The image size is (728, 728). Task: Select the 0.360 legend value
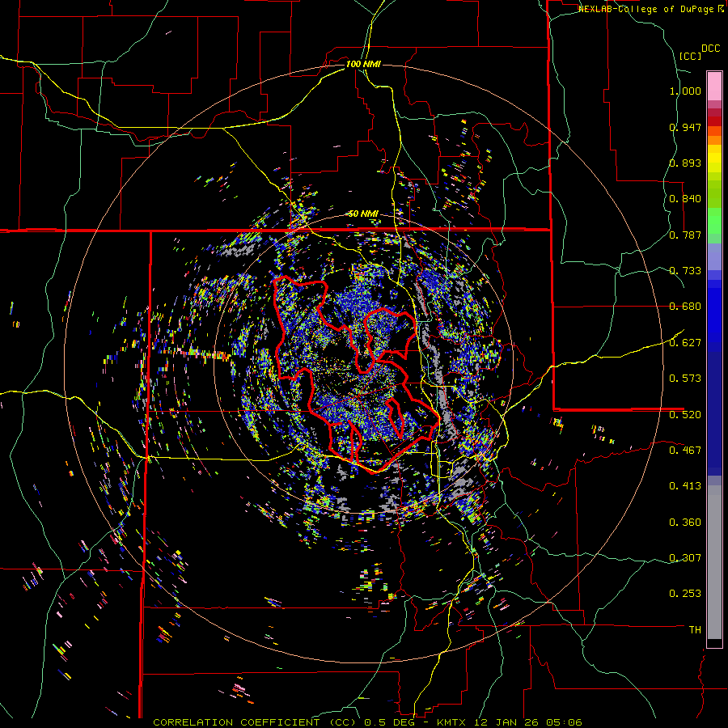click(x=685, y=523)
